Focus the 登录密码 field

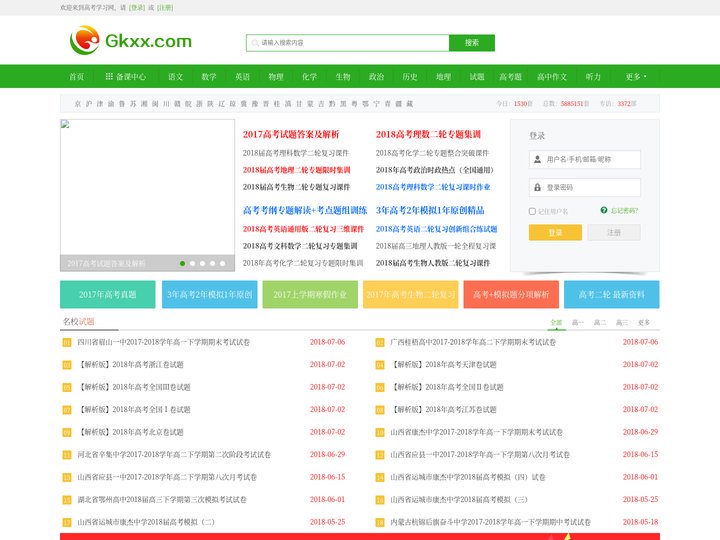tap(585, 187)
